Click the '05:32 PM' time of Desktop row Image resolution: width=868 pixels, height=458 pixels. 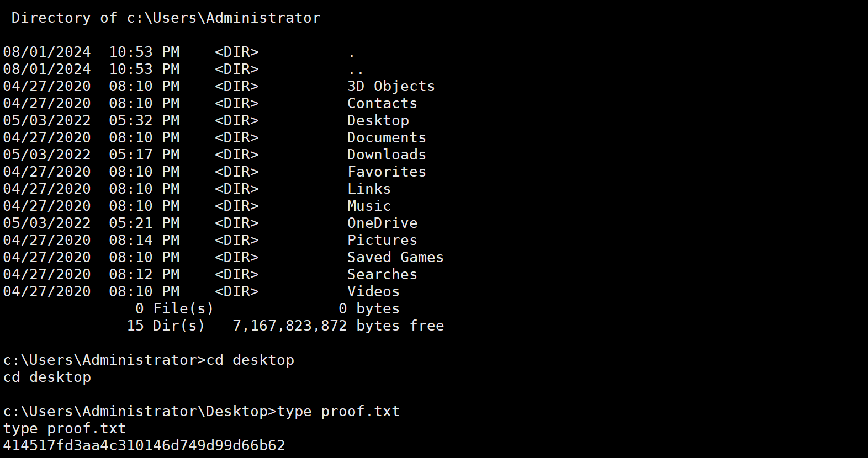click(x=144, y=121)
